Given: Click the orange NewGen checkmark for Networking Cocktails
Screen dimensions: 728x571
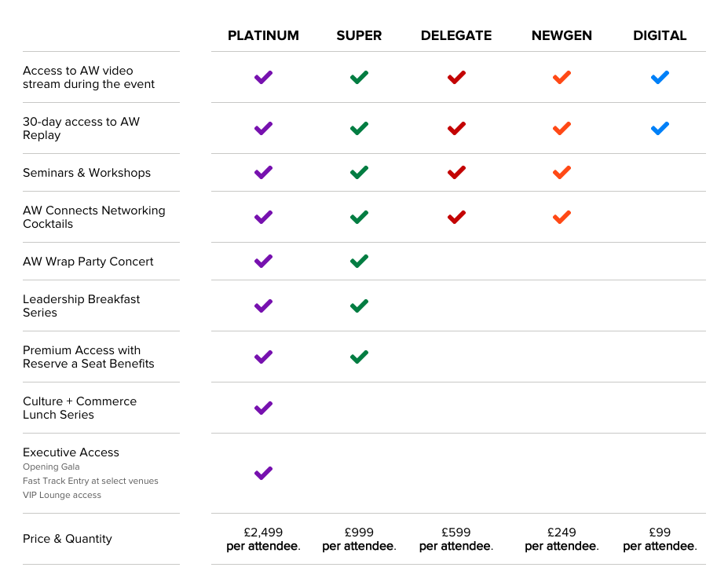Looking at the screenshot, I should point(562,217).
